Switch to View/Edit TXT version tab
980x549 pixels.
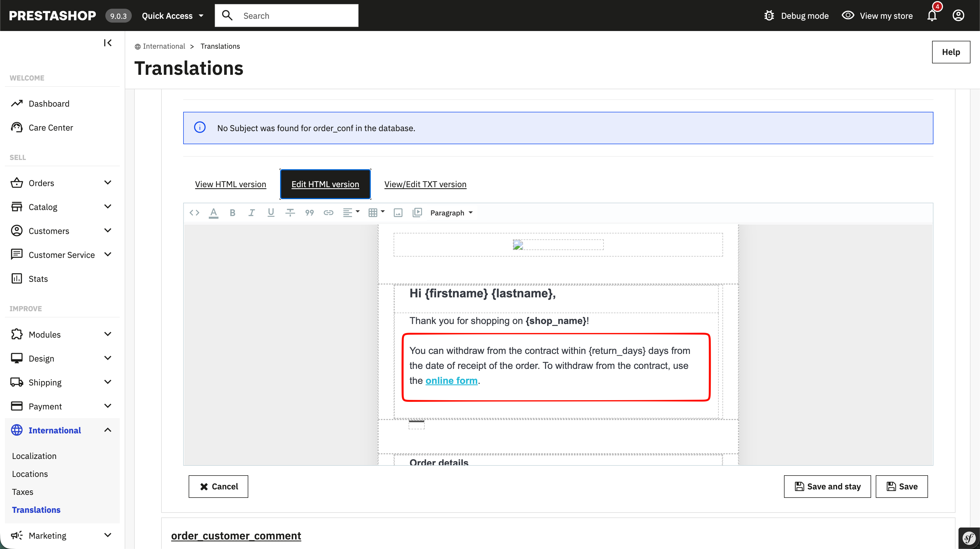[425, 184]
